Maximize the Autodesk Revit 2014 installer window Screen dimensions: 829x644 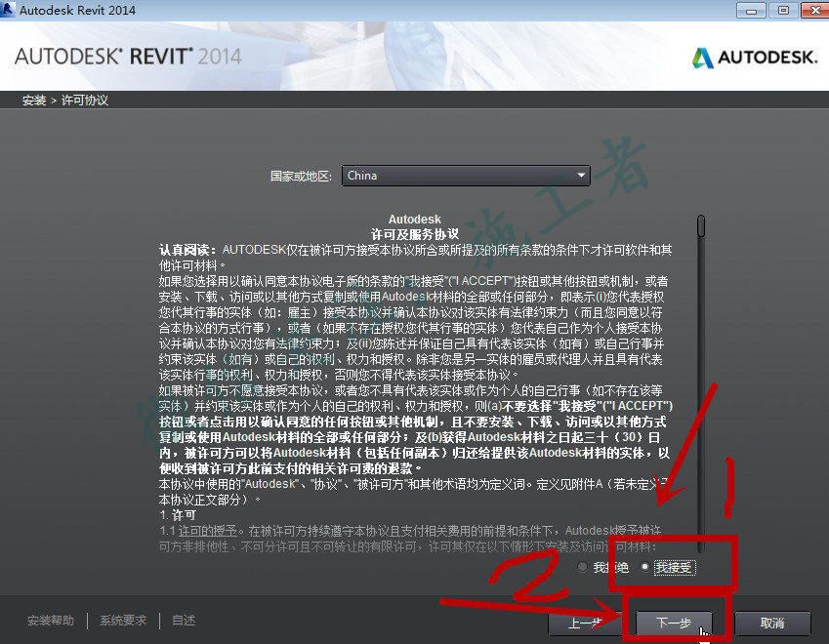pyautogui.click(x=783, y=10)
